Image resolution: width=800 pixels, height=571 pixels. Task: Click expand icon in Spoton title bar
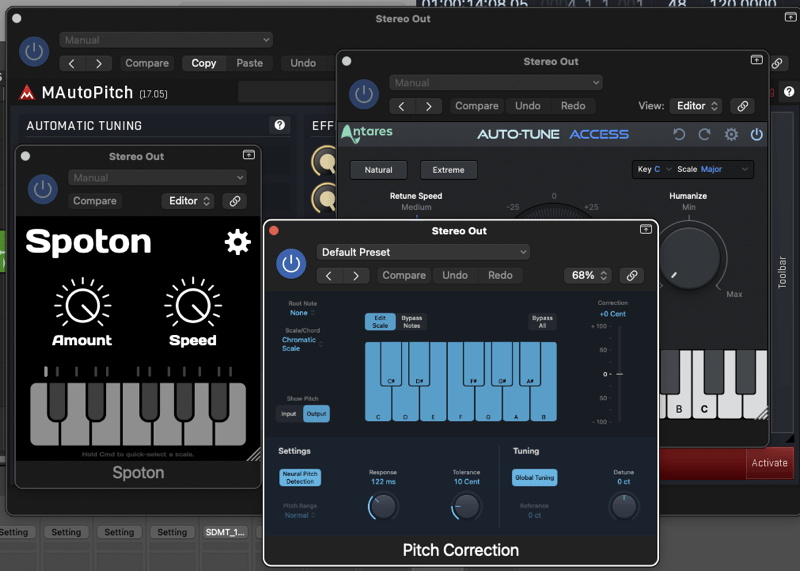[248, 155]
